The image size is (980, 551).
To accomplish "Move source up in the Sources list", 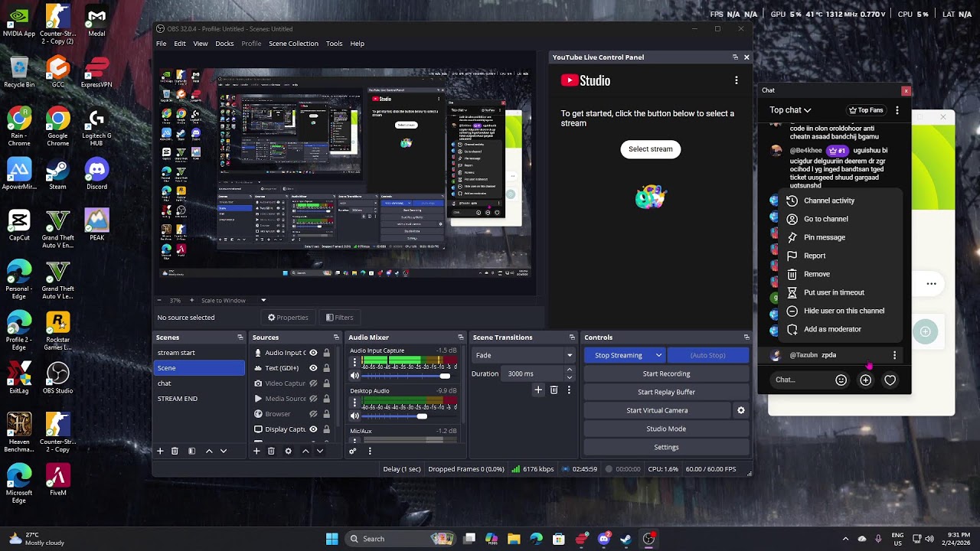I will point(305,452).
